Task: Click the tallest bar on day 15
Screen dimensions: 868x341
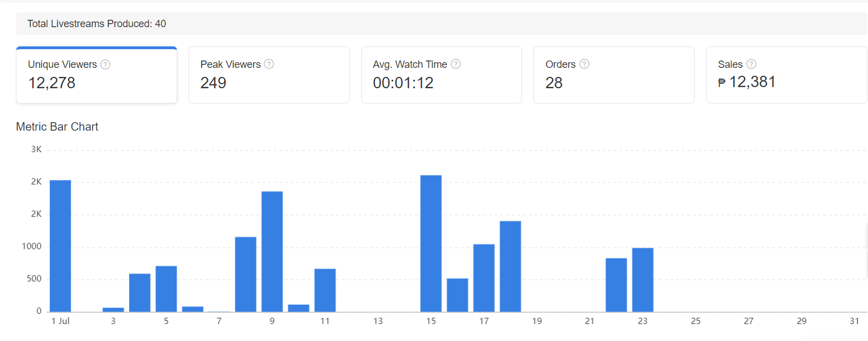Action: tap(431, 243)
